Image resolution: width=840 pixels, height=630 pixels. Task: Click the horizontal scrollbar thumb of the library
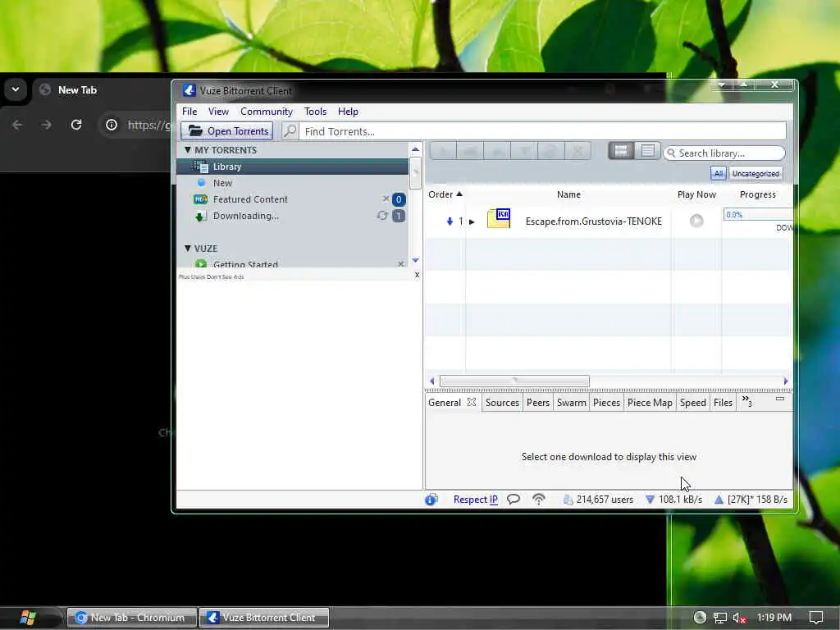[514, 381]
